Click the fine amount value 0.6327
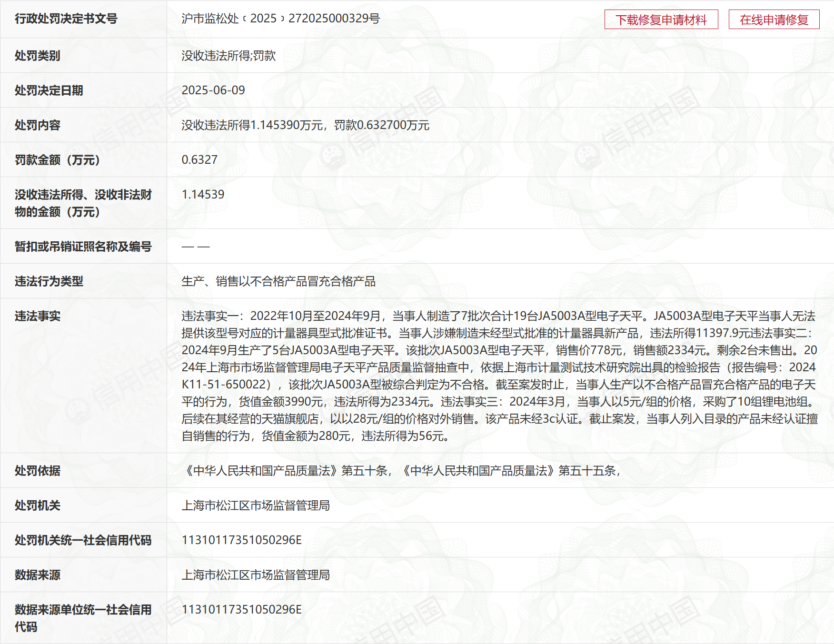The height and width of the screenshot is (644, 834). pos(199,159)
